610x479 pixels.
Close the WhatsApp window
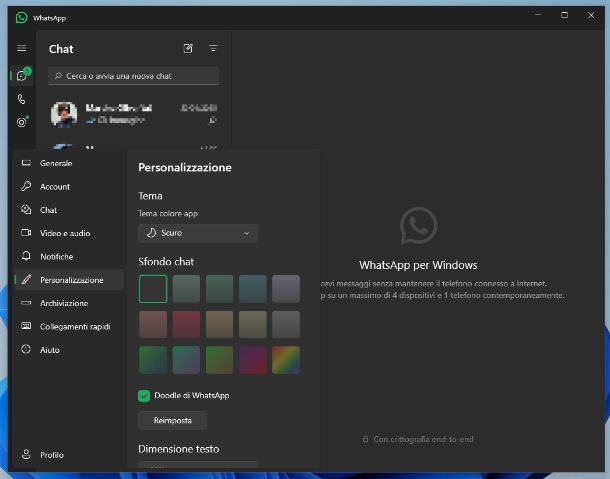pos(591,15)
